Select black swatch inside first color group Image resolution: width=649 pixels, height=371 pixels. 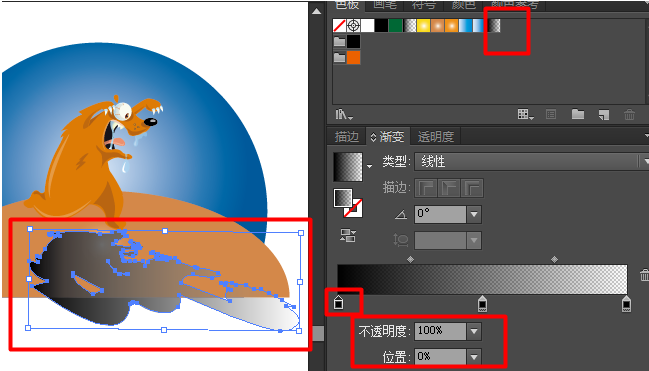coord(353,42)
